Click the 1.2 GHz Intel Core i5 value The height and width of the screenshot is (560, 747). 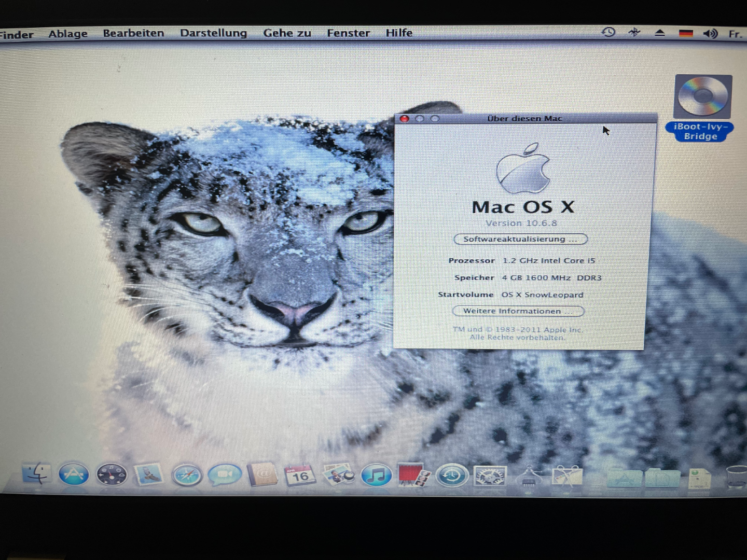pos(549,260)
